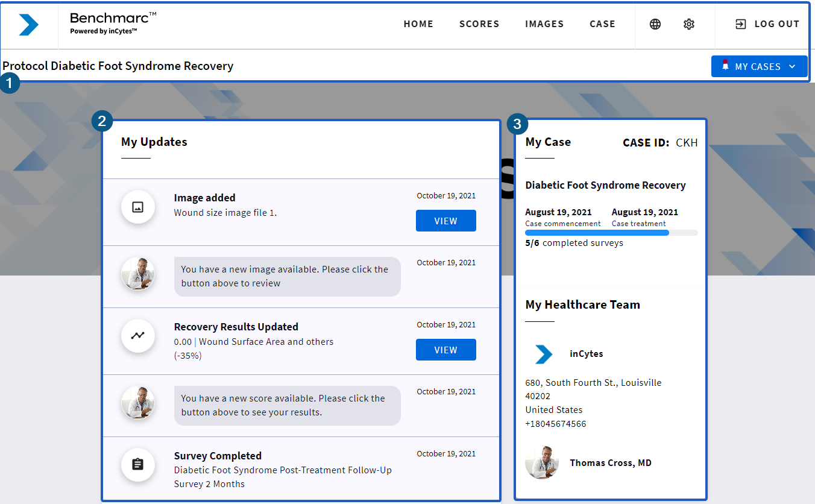This screenshot has width=815, height=504.
Task: Click the 'My Healthcare Team' heading
Action: (x=583, y=305)
